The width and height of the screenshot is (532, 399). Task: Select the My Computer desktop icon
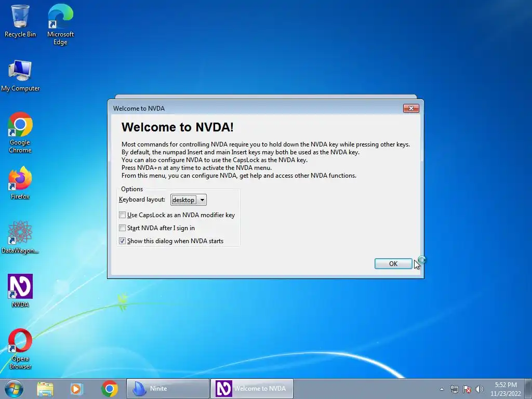(x=20, y=75)
